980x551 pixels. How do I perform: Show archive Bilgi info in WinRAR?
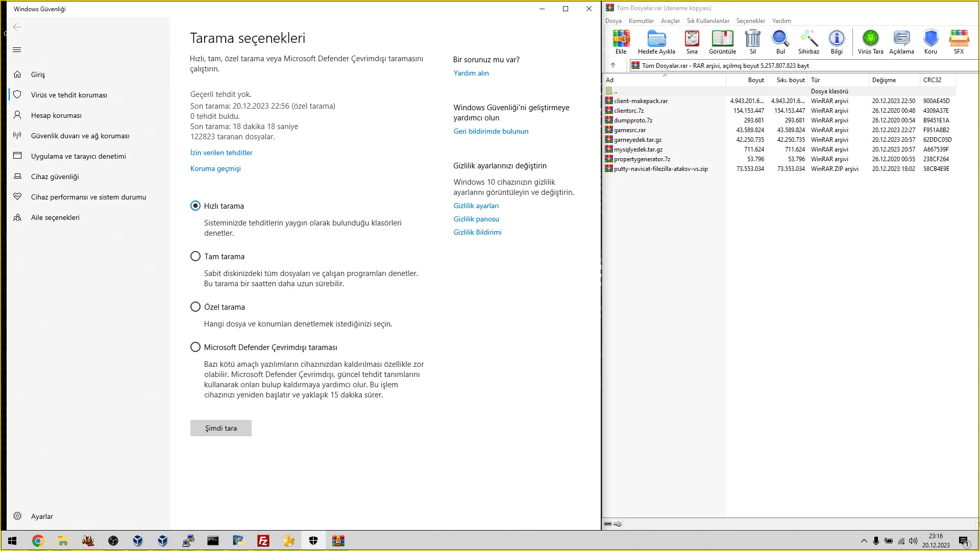click(x=837, y=42)
